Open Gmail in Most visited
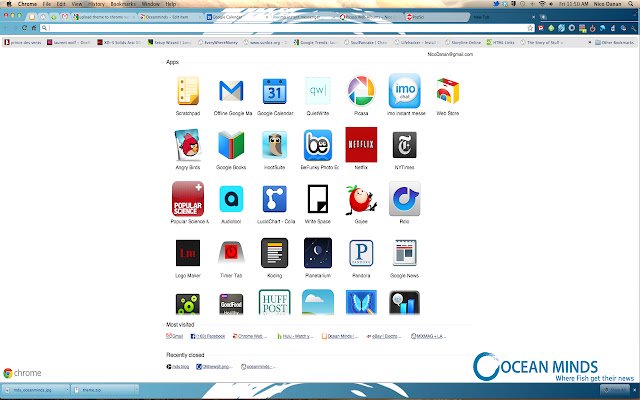Screen dimensions: 640x400 (x=175, y=336)
